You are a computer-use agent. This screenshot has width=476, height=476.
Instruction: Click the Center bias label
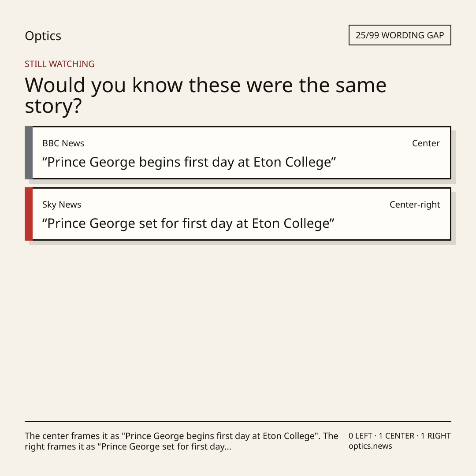point(426,143)
